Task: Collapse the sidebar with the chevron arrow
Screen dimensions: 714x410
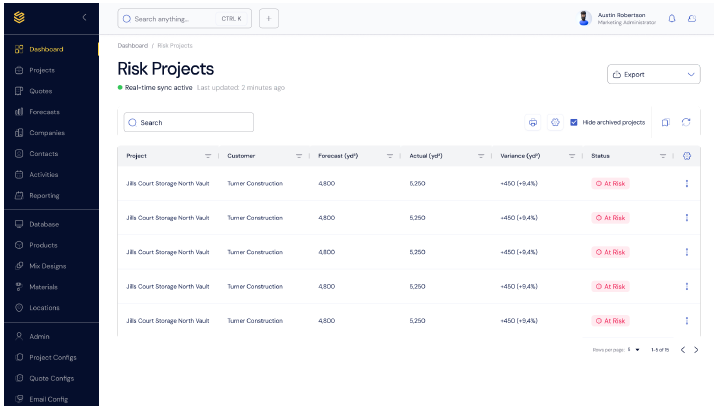Action: coord(84,18)
